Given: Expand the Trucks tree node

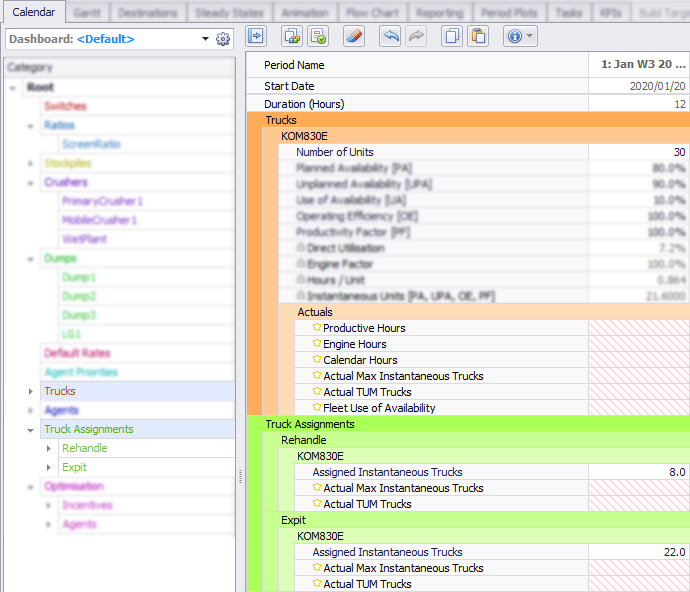Looking at the screenshot, I should [31, 391].
